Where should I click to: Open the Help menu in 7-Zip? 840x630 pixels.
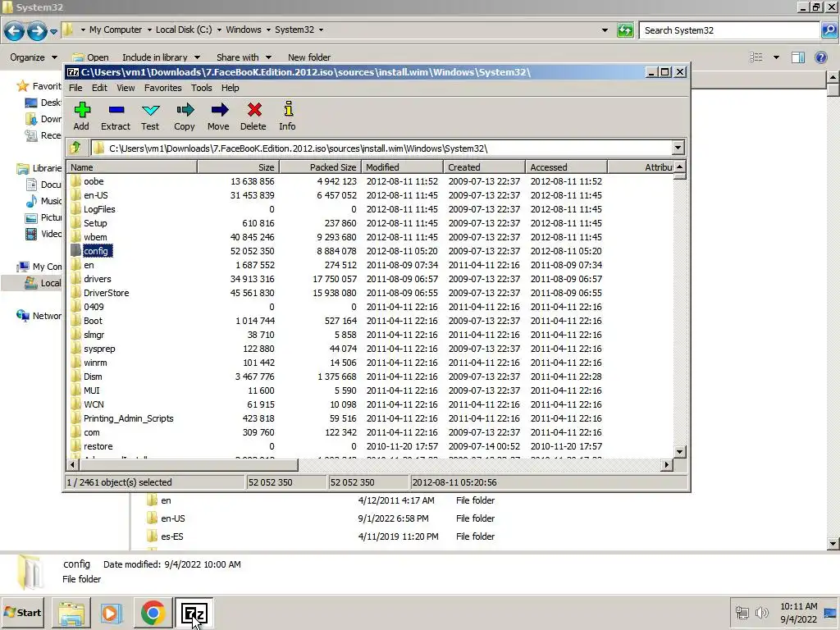click(x=230, y=88)
